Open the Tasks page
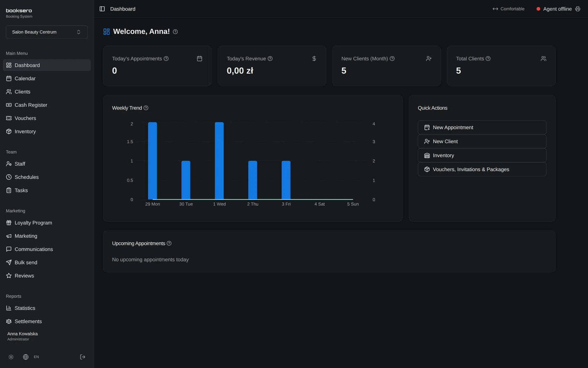Viewport: 588px width, 368px height. [x=47, y=190]
